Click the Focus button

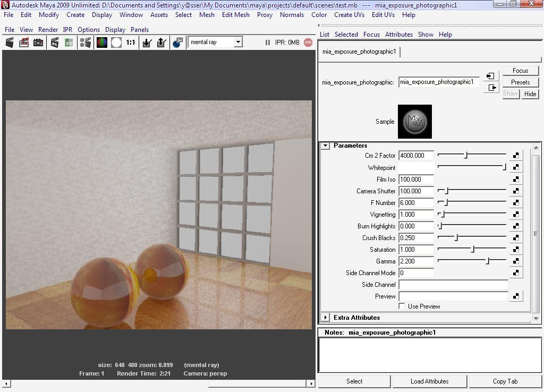coord(521,71)
